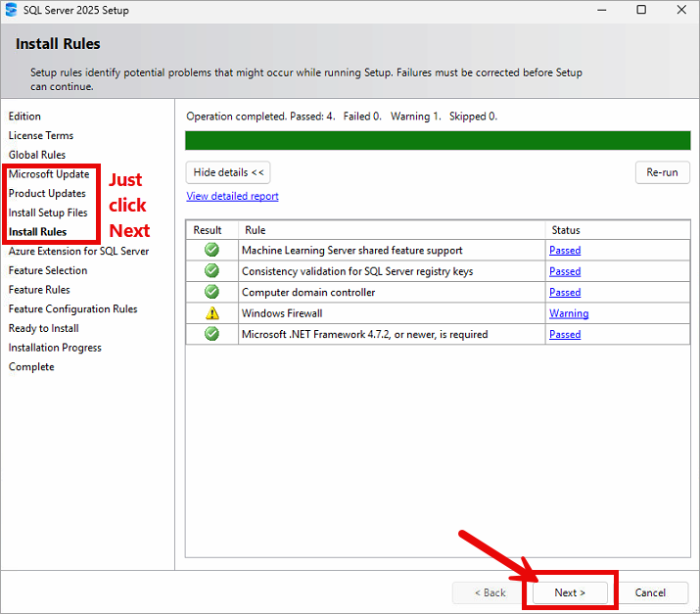Click the green check beside Computer domain controller
The height and width of the screenshot is (614, 700).
(x=211, y=292)
